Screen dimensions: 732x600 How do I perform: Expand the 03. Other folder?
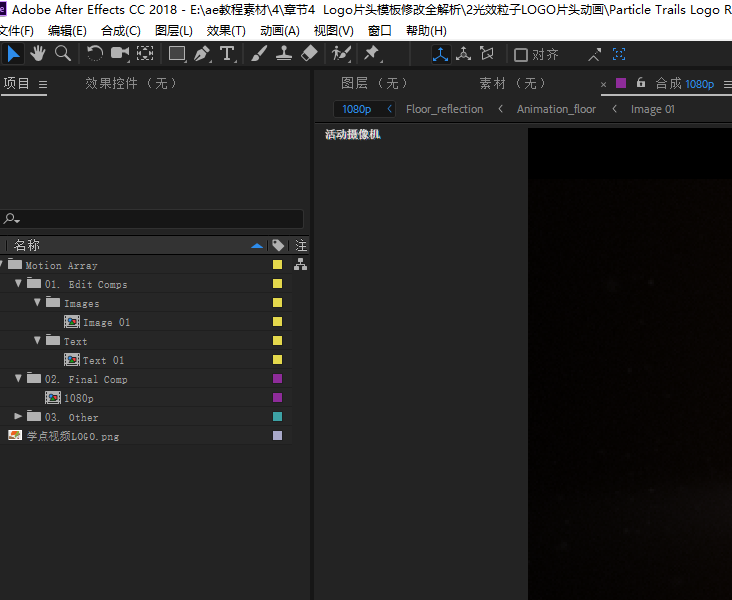pos(18,416)
